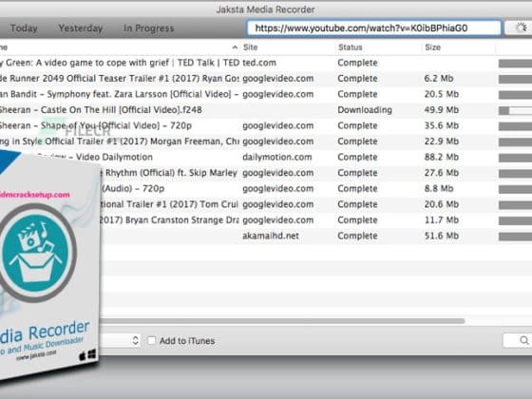Click the Jaksta box media downloader logo
The image size is (532, 399).
(37, 253)
